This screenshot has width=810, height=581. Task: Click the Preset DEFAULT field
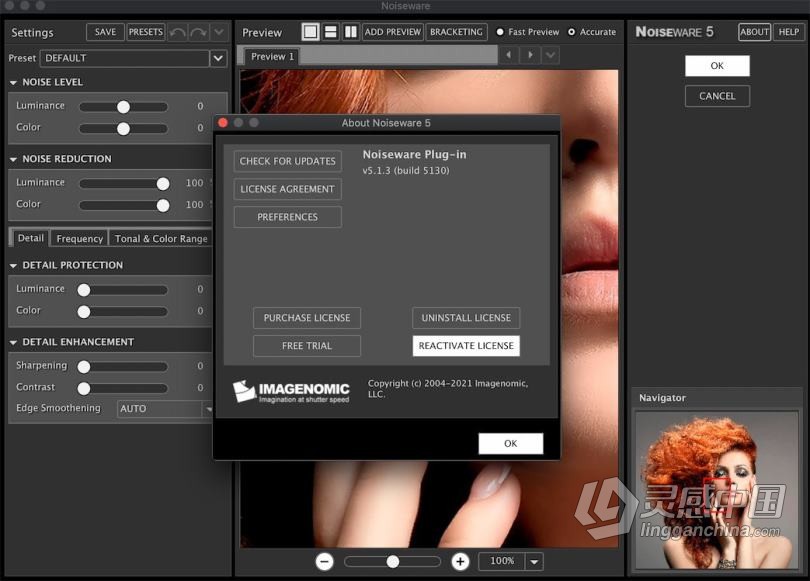pos(124,58)
